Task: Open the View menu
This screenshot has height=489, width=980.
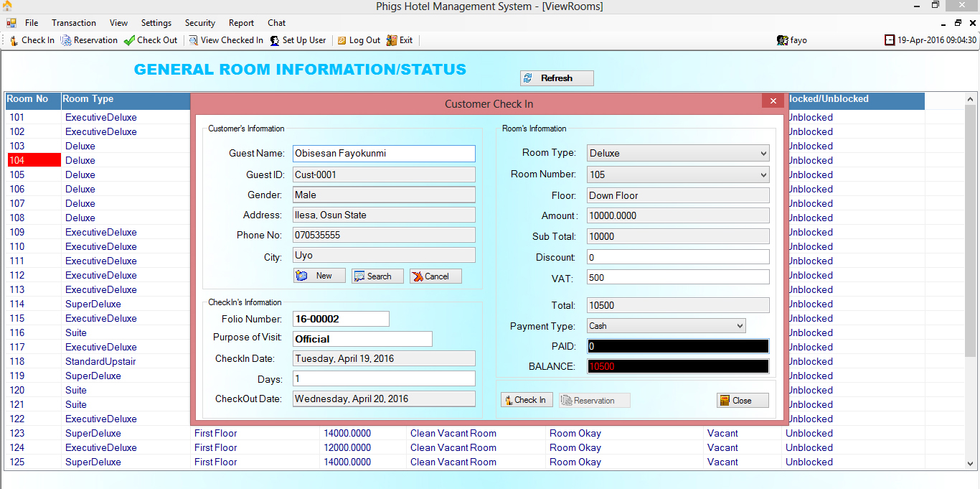Action: tap(118, 23)
